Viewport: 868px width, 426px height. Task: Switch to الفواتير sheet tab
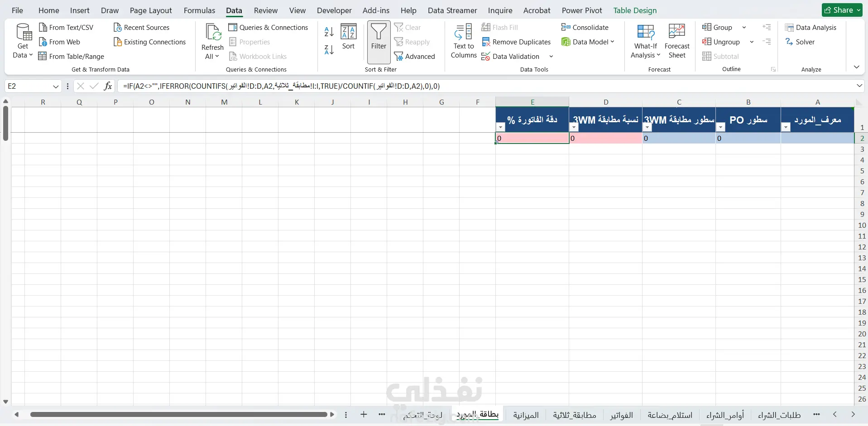tap(621, 415)
